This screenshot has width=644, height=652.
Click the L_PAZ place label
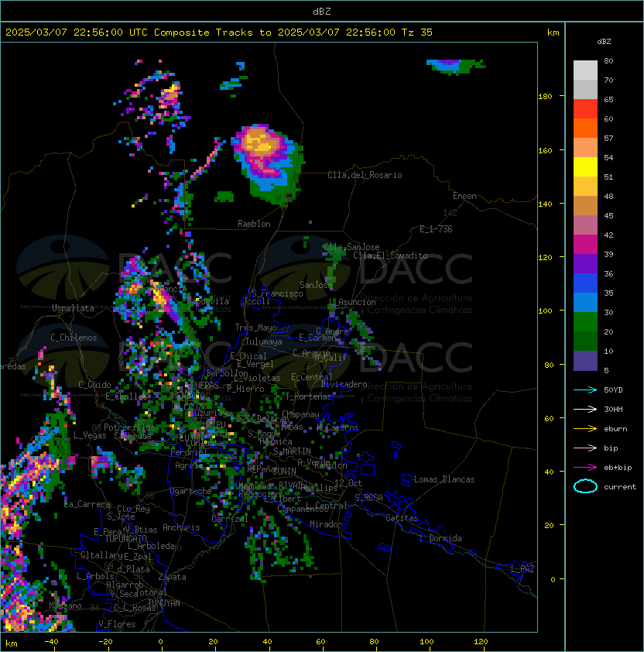(522, 569)
